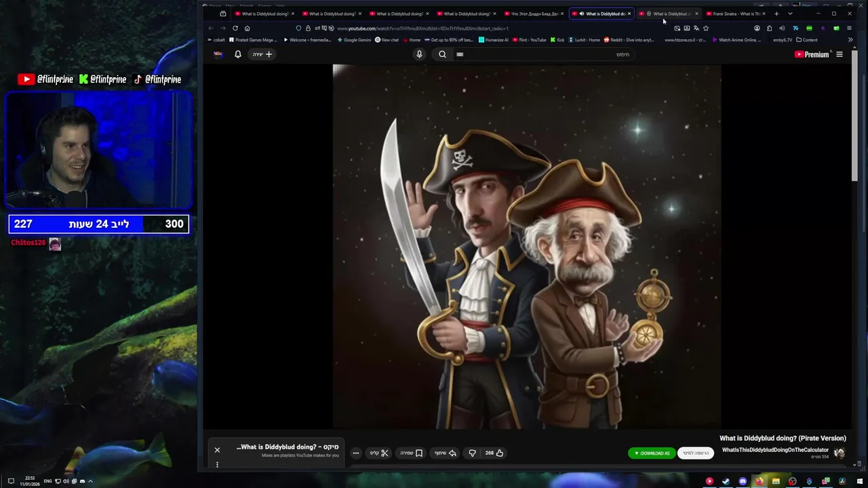Create a clip with scissors button
This screenshot has width=868, height=488.
pos(380,453)
